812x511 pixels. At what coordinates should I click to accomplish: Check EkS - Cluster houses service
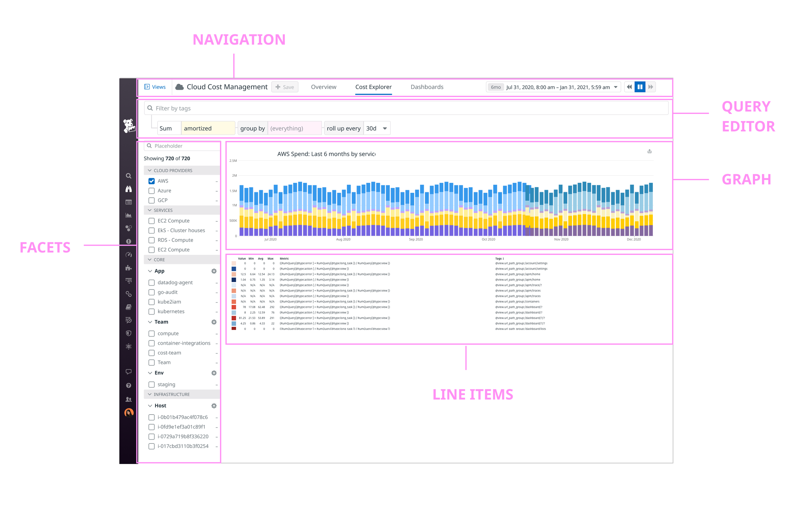[x=152, y=231]
